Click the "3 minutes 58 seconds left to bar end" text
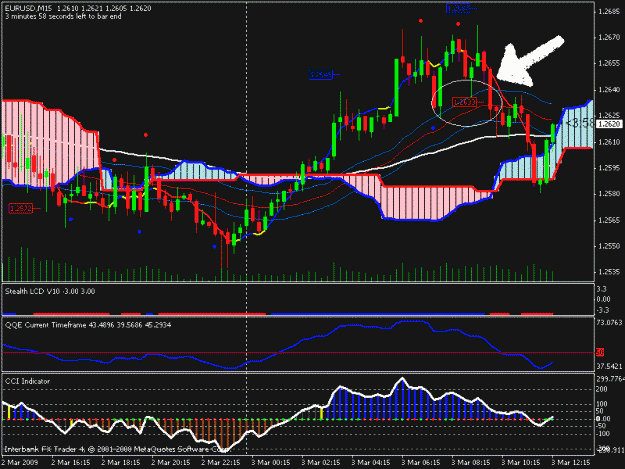This screenshot has height=469, width=625. point(63,17)
